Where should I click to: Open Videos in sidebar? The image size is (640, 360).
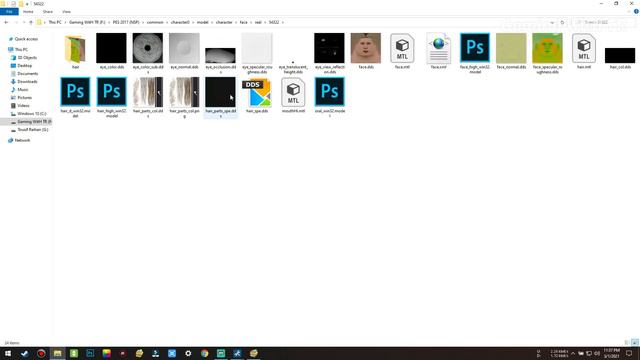(x=23, y=106)
